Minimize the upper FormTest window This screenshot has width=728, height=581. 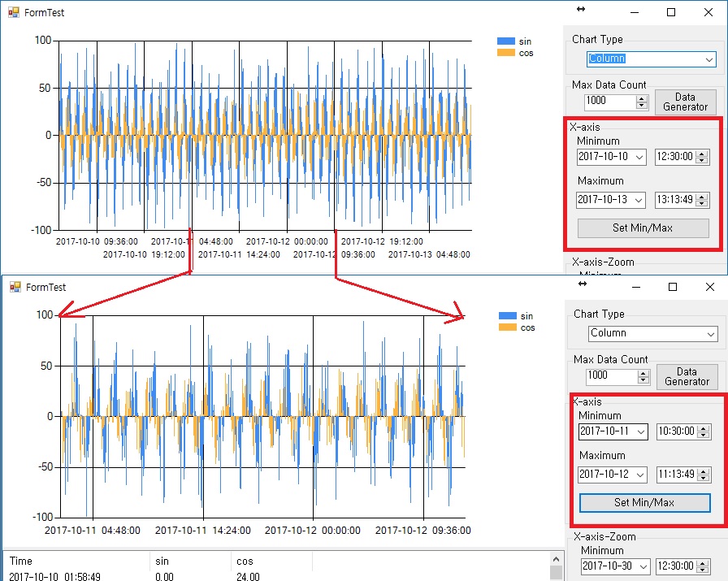pyautogui.click(x=635, y=12)
